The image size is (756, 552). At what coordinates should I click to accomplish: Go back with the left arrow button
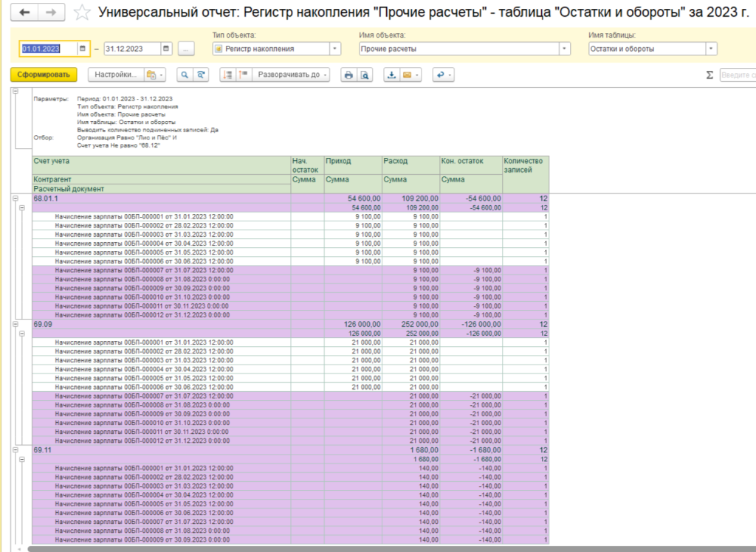(24, 13)
